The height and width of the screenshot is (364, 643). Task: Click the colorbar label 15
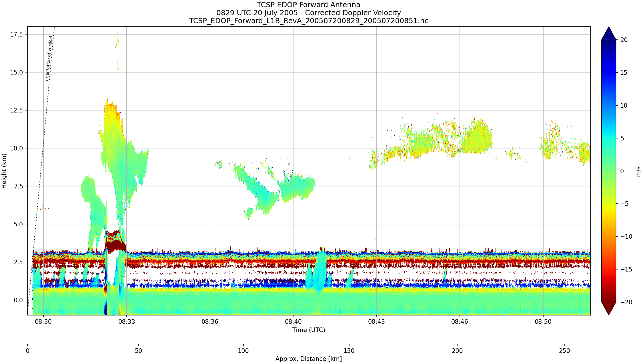tap(624, 73)
